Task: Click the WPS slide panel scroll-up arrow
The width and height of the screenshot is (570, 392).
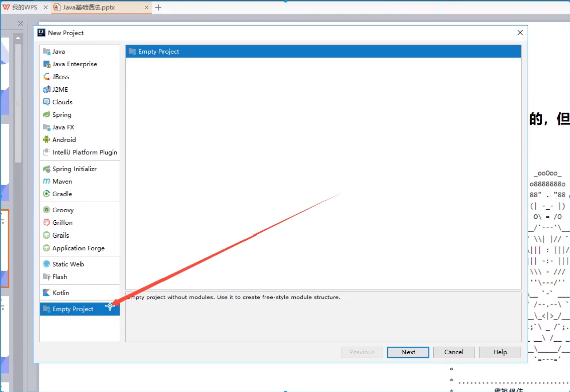Action: (18, 38)
